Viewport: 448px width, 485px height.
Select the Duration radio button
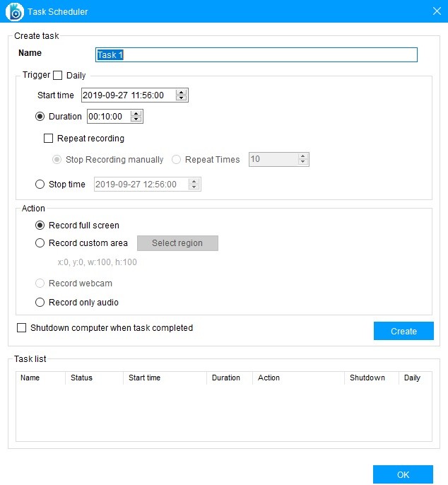40,117
